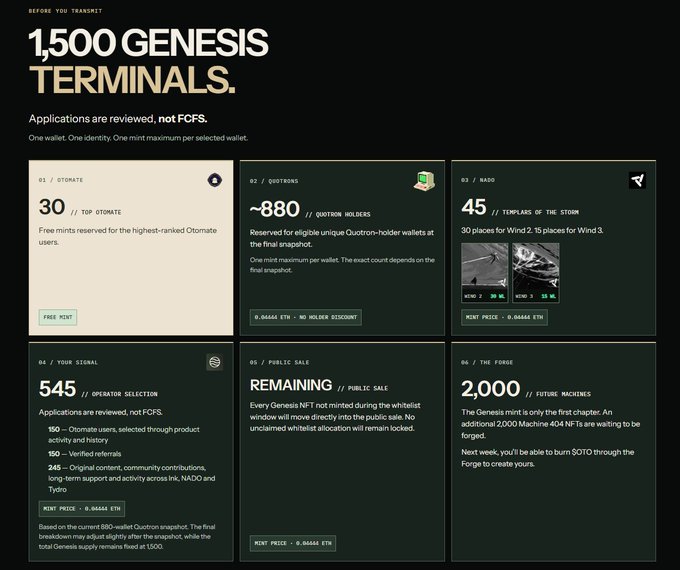
Task: Click '245 — Original content' list line
Action: (x=131, y=478)
